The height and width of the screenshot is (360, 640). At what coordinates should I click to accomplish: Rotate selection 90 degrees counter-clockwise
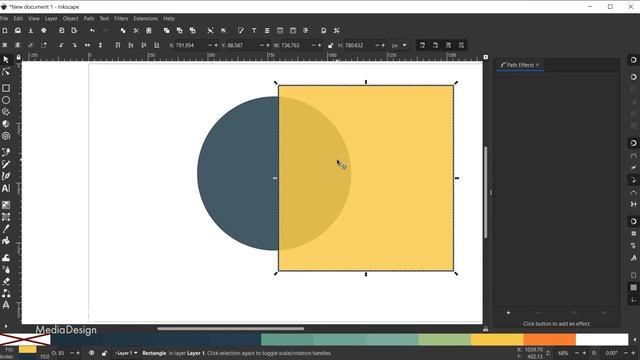pos(61,45)
